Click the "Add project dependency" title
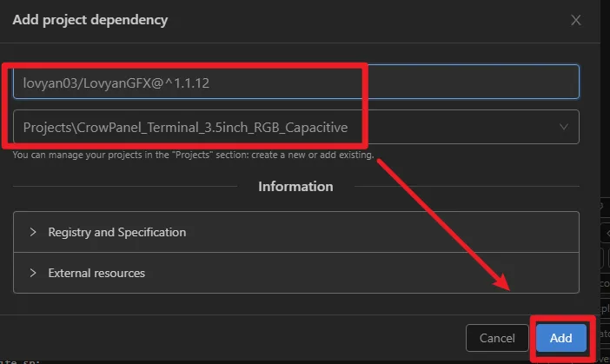The height and width of the screenshot is (364, 610). (90, 20)
